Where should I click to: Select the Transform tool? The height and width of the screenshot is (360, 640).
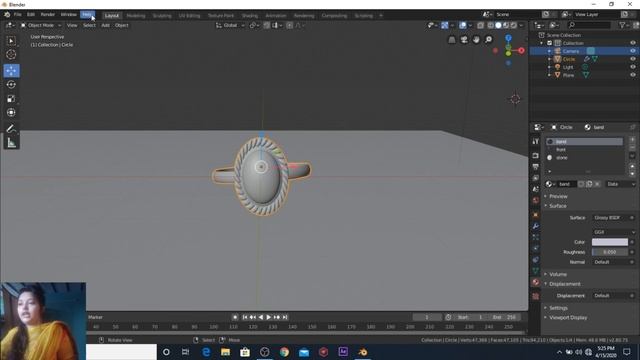pos(11,112)
